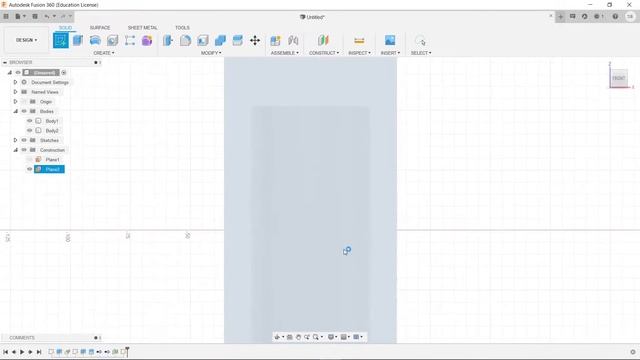Open the CREATE dropdown menu
This screenshot has width=640, height=360.
[x=104, y=53]
